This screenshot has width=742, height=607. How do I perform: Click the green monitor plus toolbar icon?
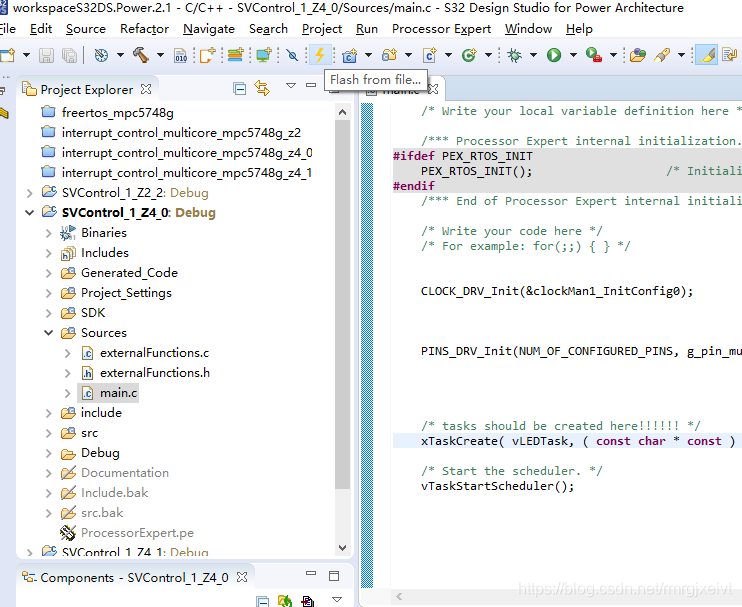[264, 55]
